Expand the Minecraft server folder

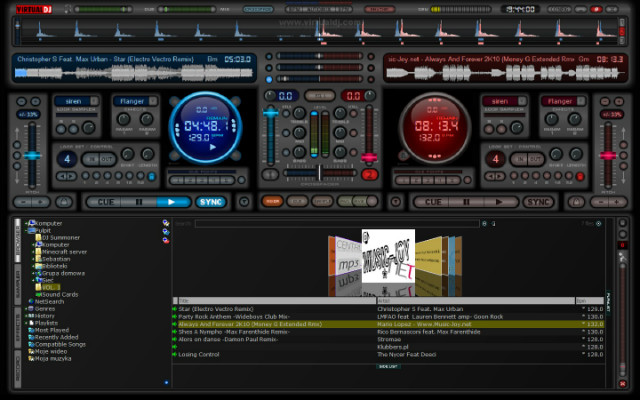coord(33,252)
